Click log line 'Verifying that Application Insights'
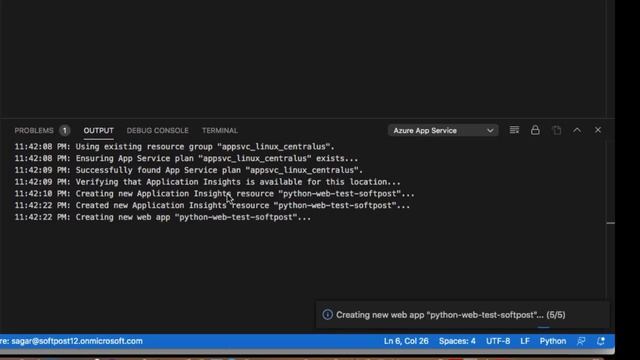Screen dimensions: 640x360 point(208,182)
